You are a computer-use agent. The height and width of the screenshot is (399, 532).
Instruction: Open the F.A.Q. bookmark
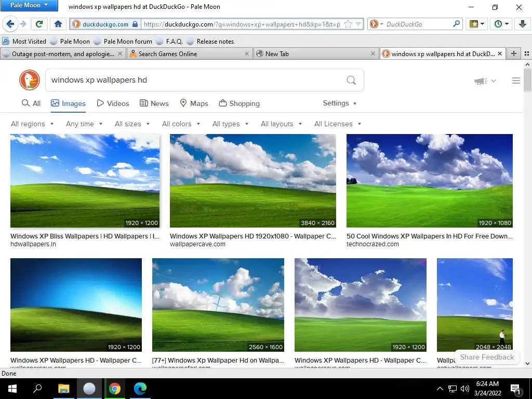(x=169, y=42)
